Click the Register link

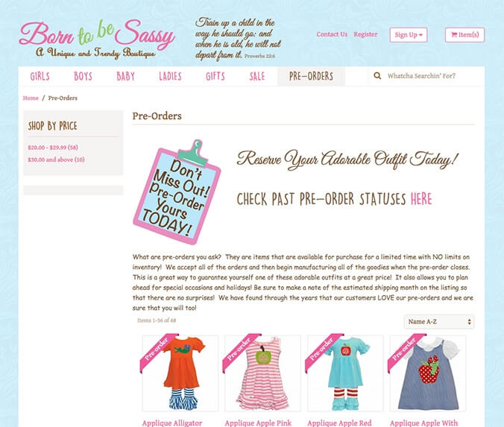[x=365, y=34]
